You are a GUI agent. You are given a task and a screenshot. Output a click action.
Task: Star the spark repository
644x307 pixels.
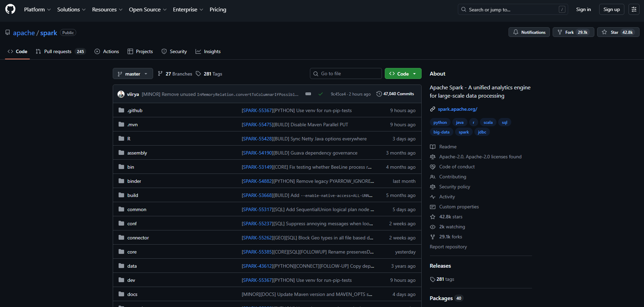618,32
